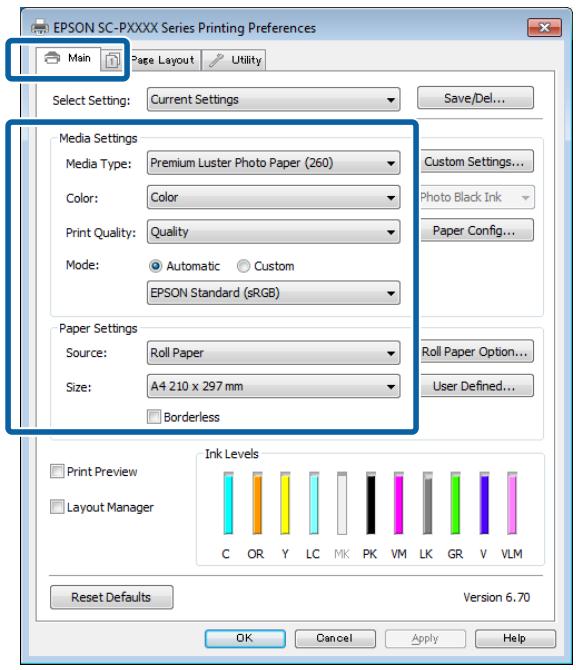Viewport: 576px width, 670px height.
Task: Open the Color dropdown
Action: [273, 197]
